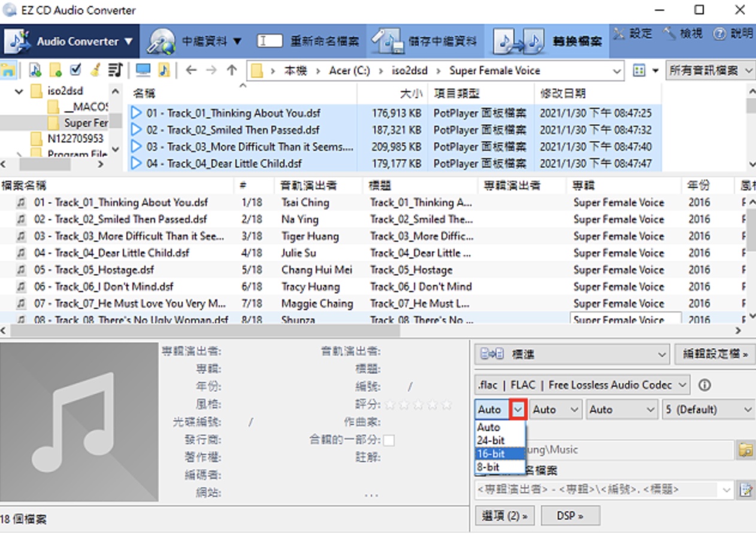This screenshot has height=534, width=756.
Task: Click the add files icon with green plus
Action: click(x=35, y=71)
